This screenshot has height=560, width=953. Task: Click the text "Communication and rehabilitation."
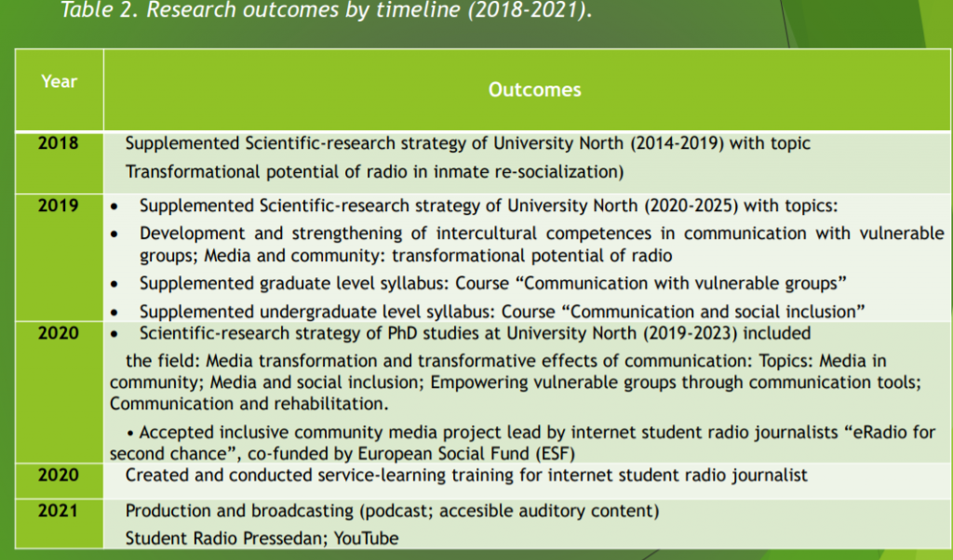coord(248,404)
